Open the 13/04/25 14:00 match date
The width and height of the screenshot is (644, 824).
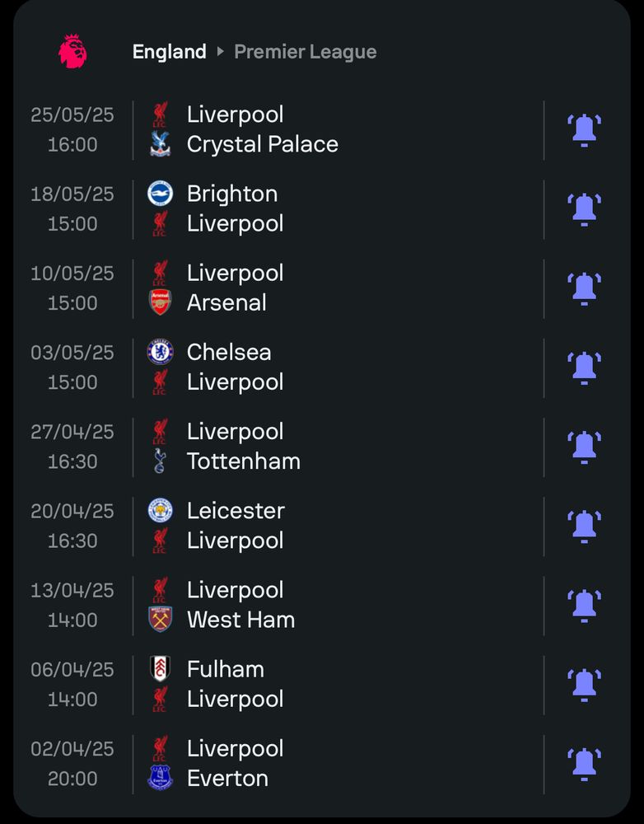click(x=72, y=606)
